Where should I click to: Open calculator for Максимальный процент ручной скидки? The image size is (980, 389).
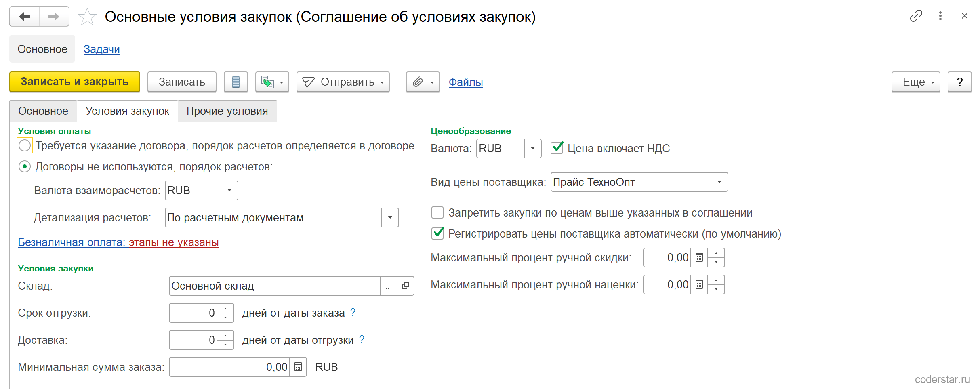[699, 258]
